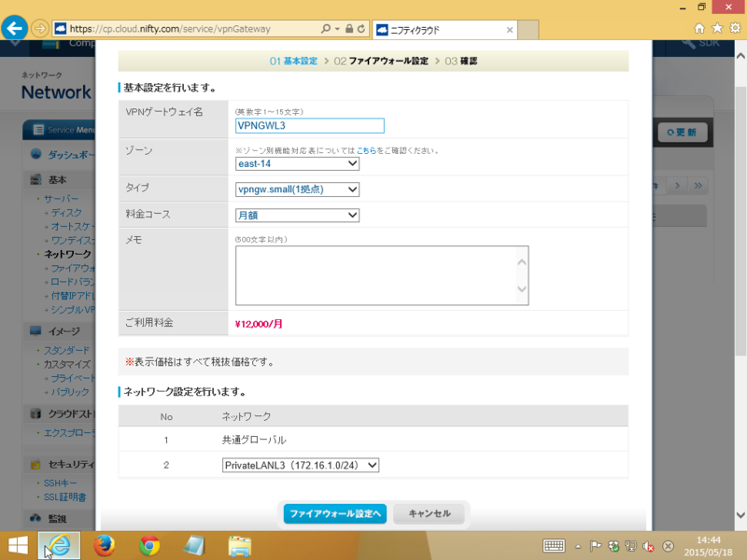Go to wizard step 02 ファイアウォール設定

(381, 61)
